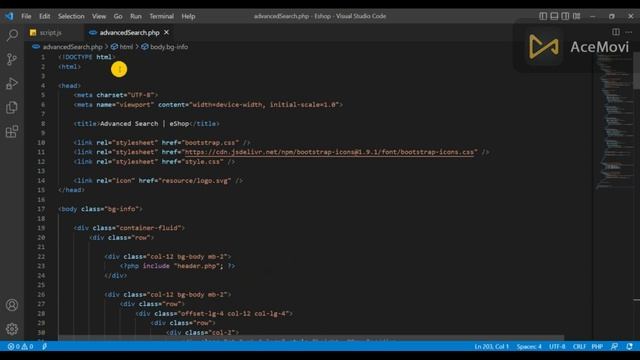Viewport: 640px width, 360px height.
Task: Click the charset "UTF-8" meta attribute
Action: 126,95
